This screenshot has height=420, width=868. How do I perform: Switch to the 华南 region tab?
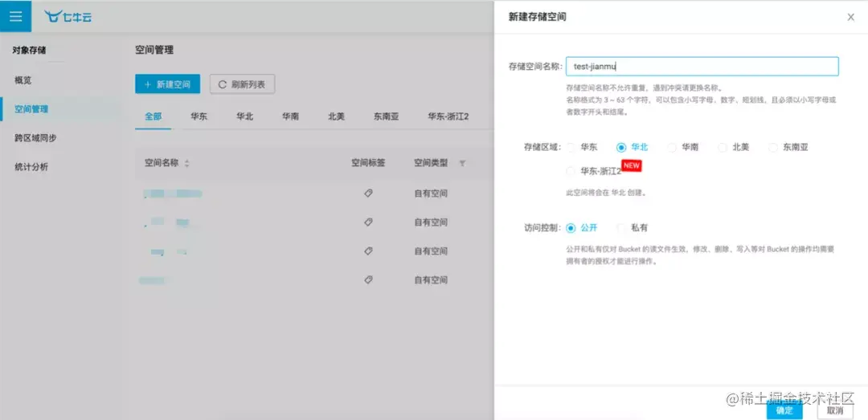click(291, 116)
